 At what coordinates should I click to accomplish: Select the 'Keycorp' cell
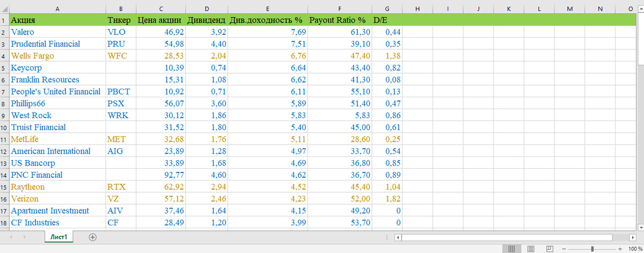point(57,68)
